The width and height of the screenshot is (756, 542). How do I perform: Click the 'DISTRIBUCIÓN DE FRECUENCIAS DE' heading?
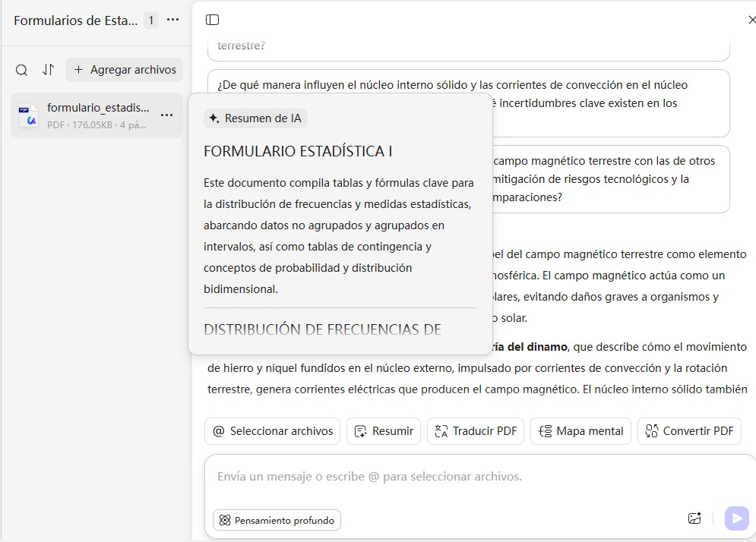[322, 329]
